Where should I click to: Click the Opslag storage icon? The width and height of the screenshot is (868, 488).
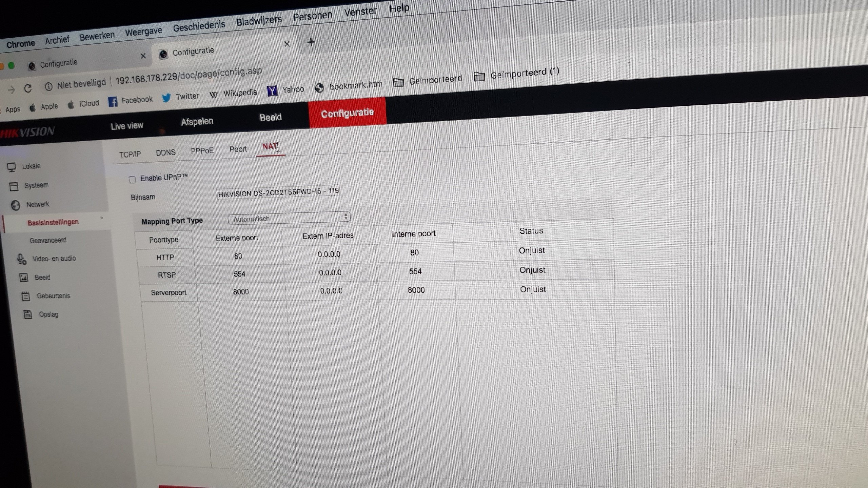28,315
